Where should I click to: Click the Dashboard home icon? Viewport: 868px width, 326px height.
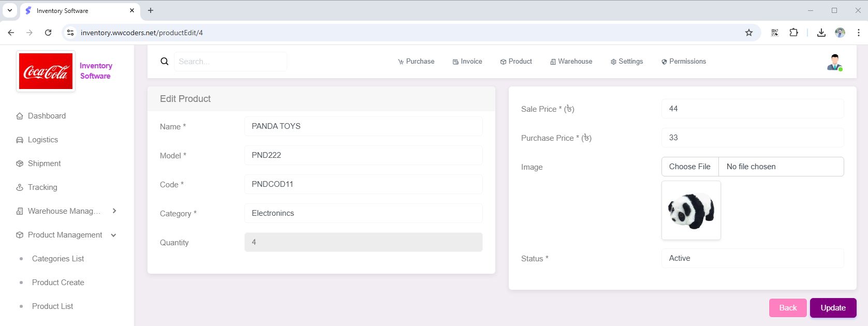point(20,116)
